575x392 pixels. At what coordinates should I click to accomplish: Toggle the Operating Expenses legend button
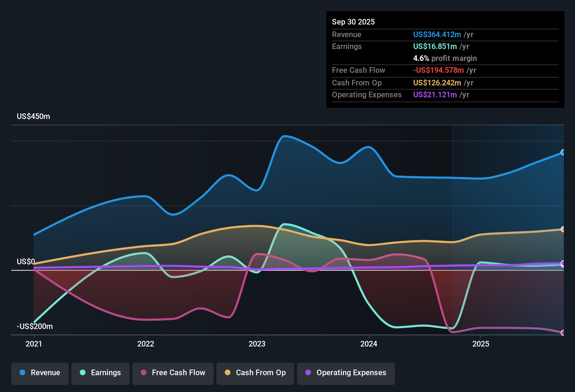click(346, 373)
